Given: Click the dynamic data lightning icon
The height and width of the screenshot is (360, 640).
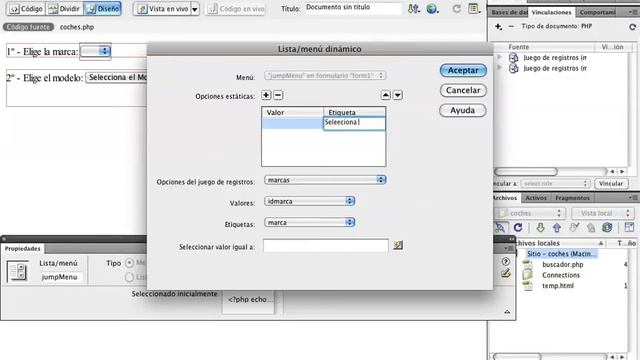Looking at the screenshot, I should 398,245.
